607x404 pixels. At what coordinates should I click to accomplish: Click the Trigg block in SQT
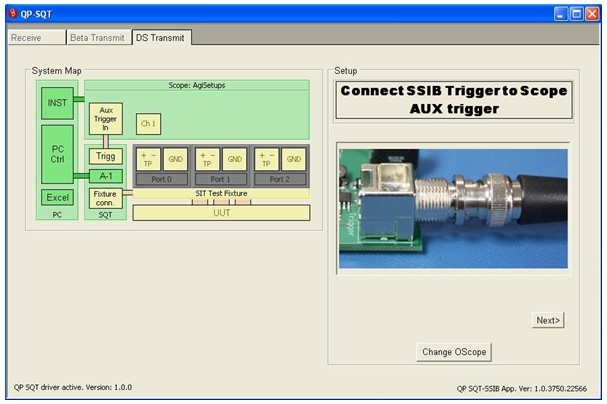pos(106,156)
